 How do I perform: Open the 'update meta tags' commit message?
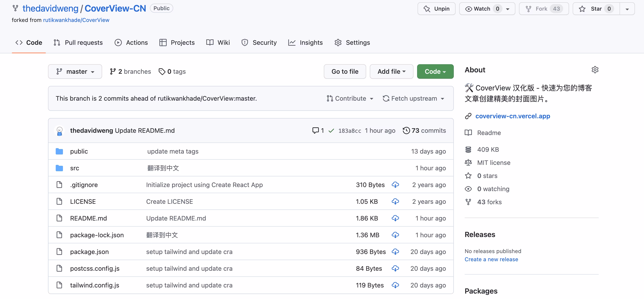(173, 151)
